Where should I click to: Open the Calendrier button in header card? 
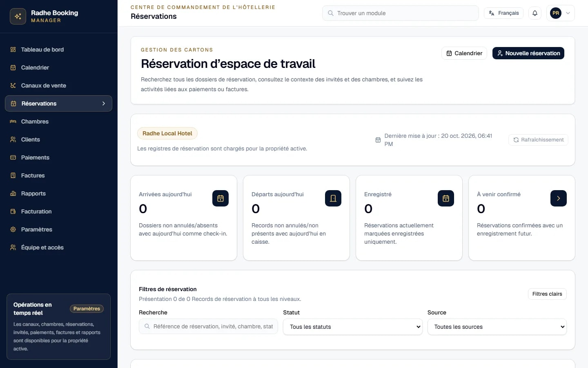tap(464, 53)
